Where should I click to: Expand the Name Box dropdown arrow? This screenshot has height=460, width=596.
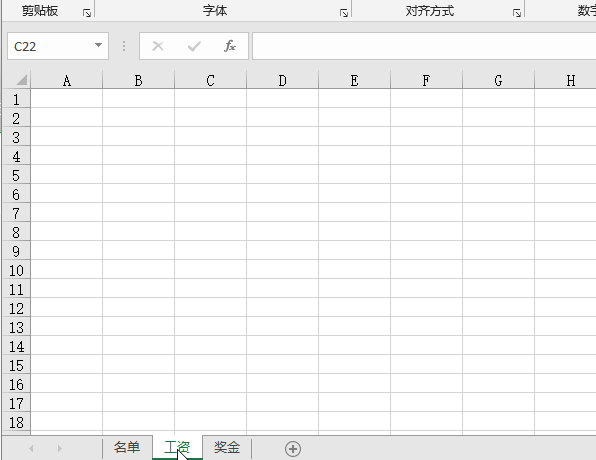coord(98,45)
